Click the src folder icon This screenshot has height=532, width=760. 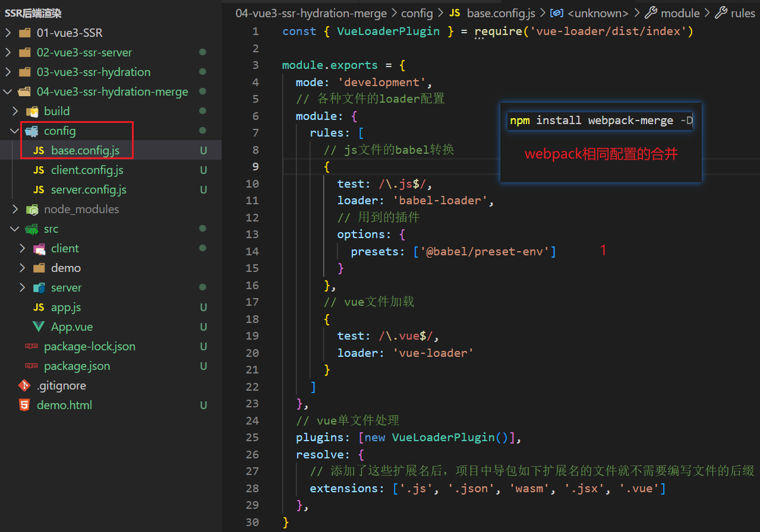click(32, 229)
